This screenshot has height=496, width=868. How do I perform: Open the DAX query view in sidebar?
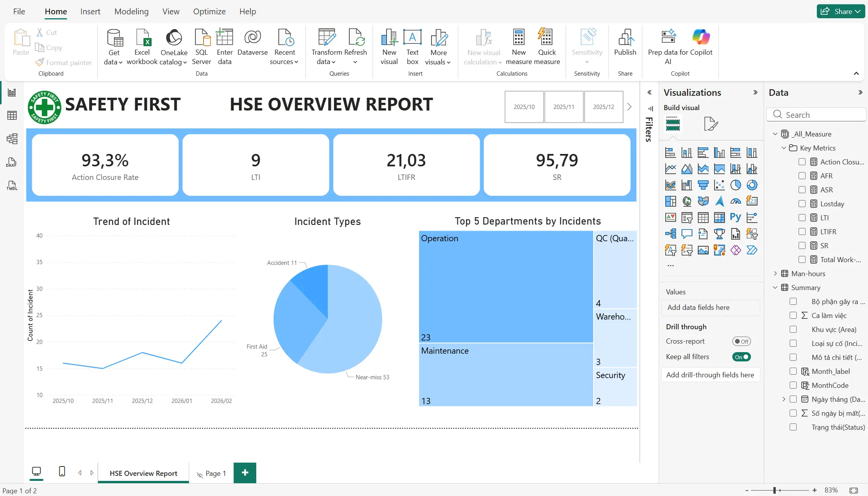point(12,162)
